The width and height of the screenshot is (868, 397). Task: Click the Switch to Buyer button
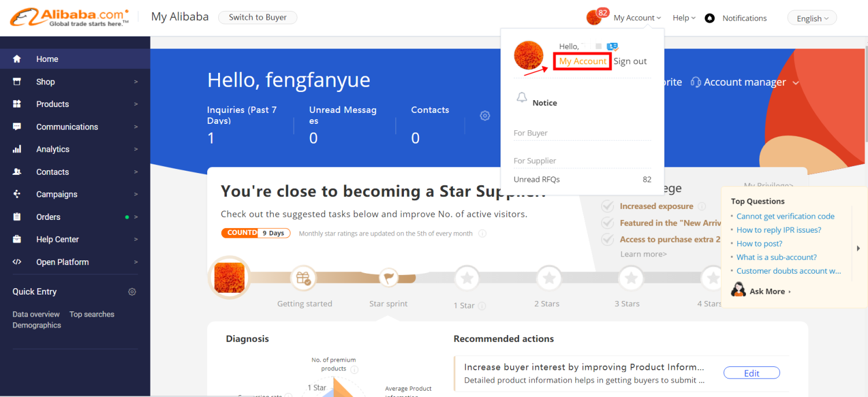[258, 17]
